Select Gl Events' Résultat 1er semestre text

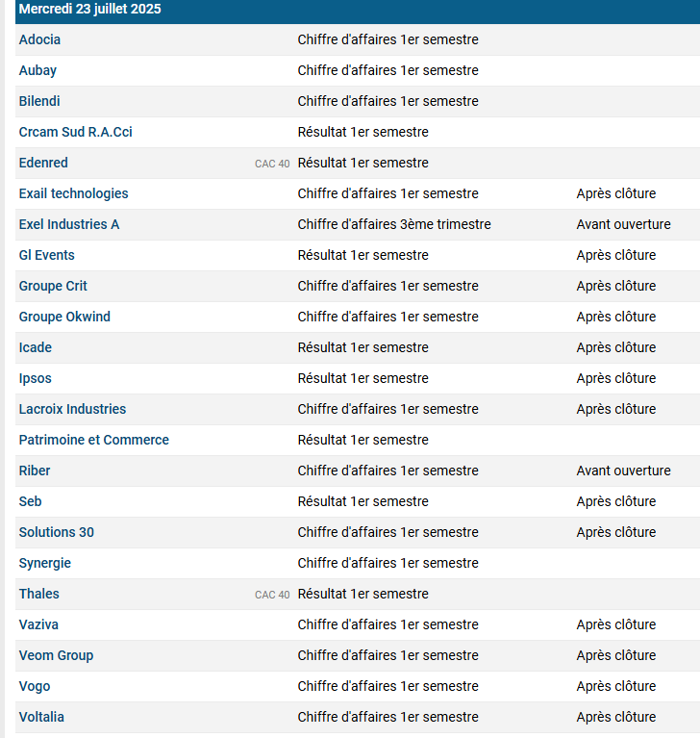click(363, 255)
